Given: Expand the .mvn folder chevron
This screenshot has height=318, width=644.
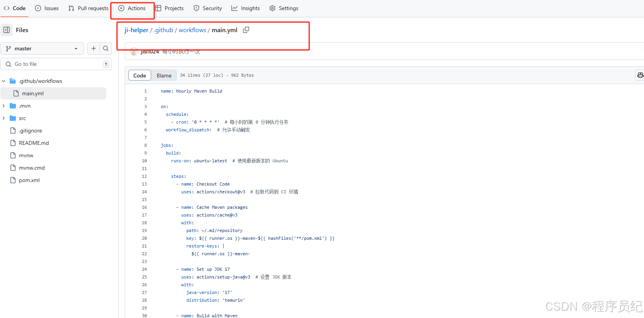Looking at the screenshot, I should (x=3, y=106).
